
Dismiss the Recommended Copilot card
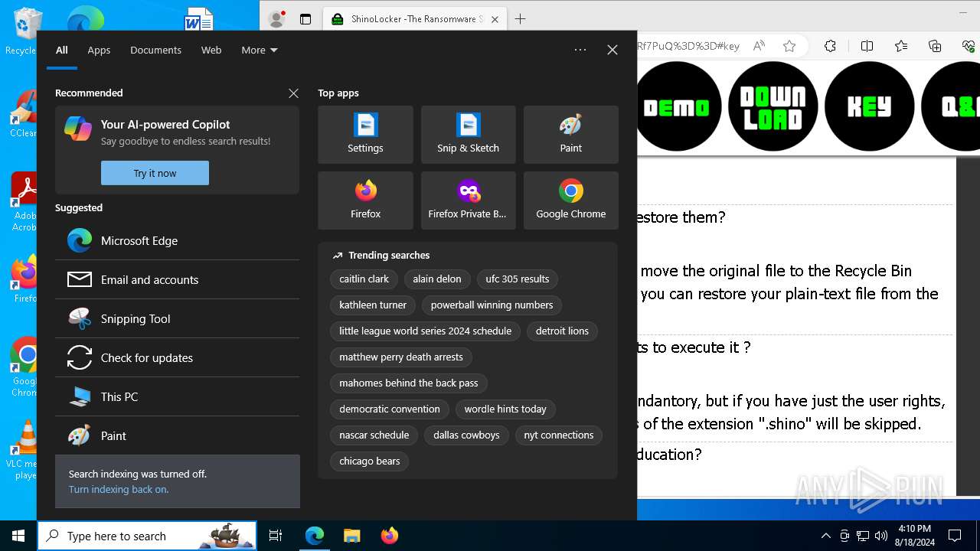point(293,93)
